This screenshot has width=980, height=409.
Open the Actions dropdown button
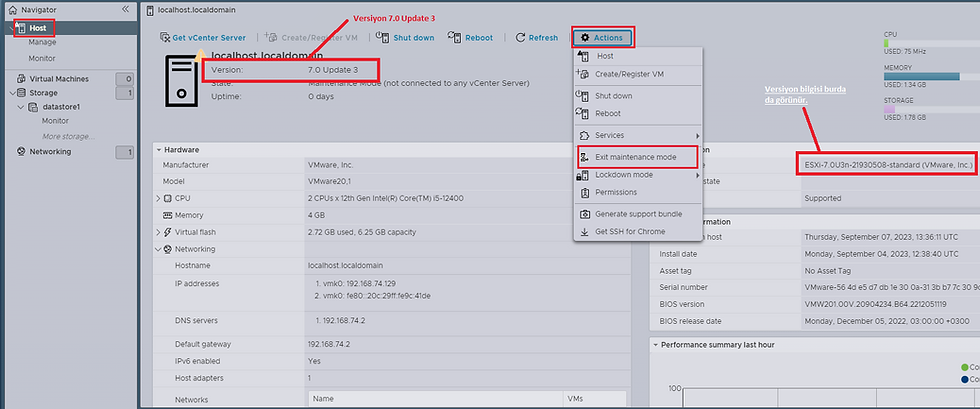602,38
